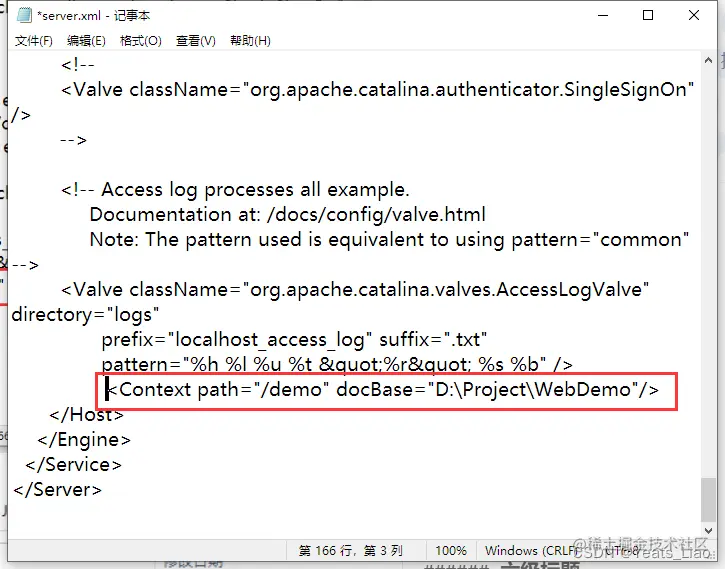Open the 格式(O) menu
The height and width of the screenshot is (569, 725).
[x=141, y=41]
